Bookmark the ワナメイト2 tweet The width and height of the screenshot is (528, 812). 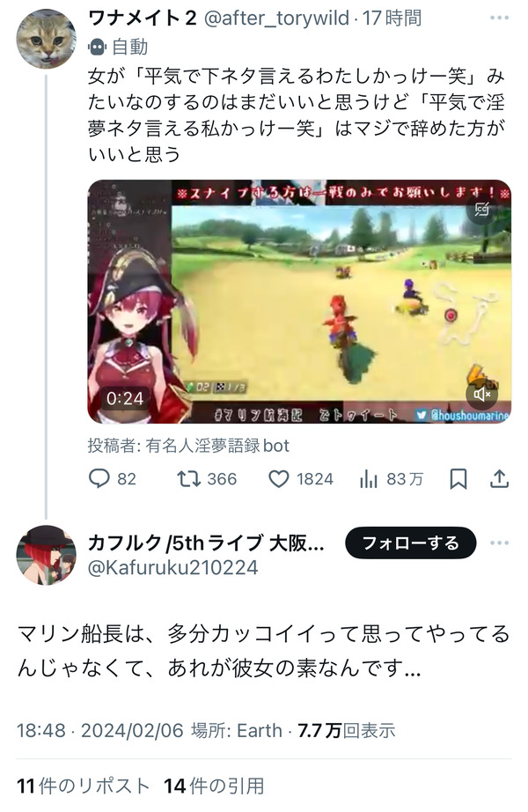[x=458, y=479]
